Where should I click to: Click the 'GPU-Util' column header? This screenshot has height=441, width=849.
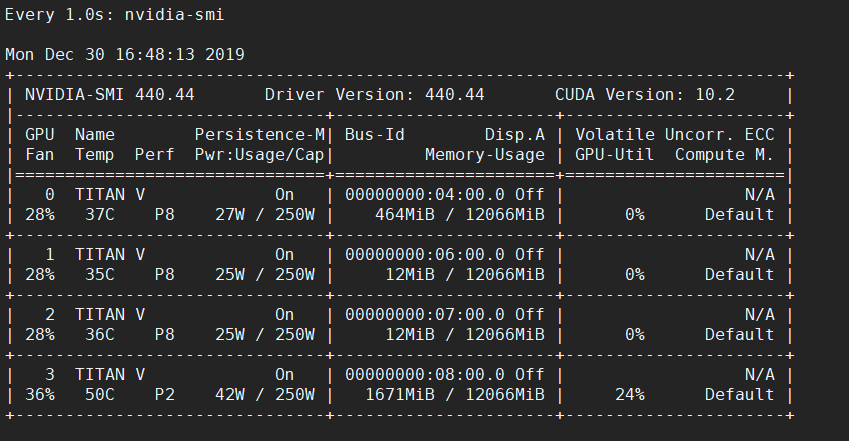coord(615,155)
